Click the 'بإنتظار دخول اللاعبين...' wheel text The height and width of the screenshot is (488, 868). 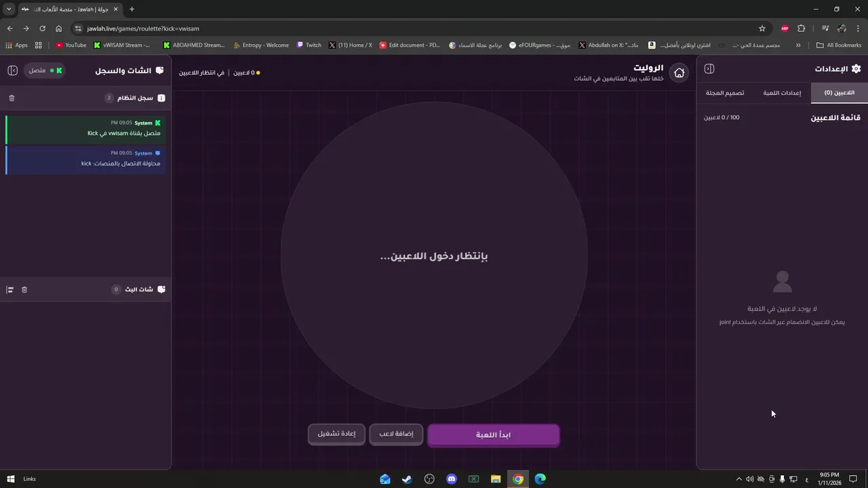(434, 256)
